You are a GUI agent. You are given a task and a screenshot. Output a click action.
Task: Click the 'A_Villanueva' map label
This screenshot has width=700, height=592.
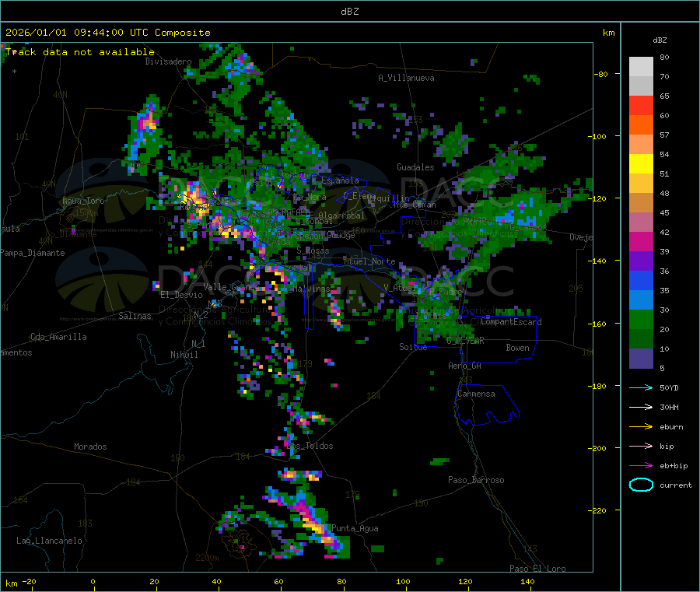coord(406,78)
